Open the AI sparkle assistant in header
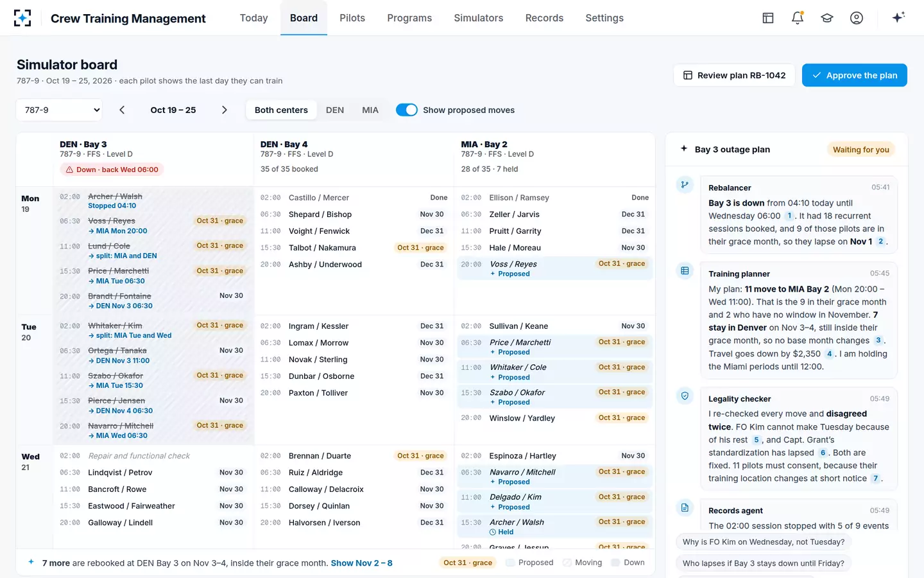This screenshot has width=924, height=578. click(x=898, y=17)
